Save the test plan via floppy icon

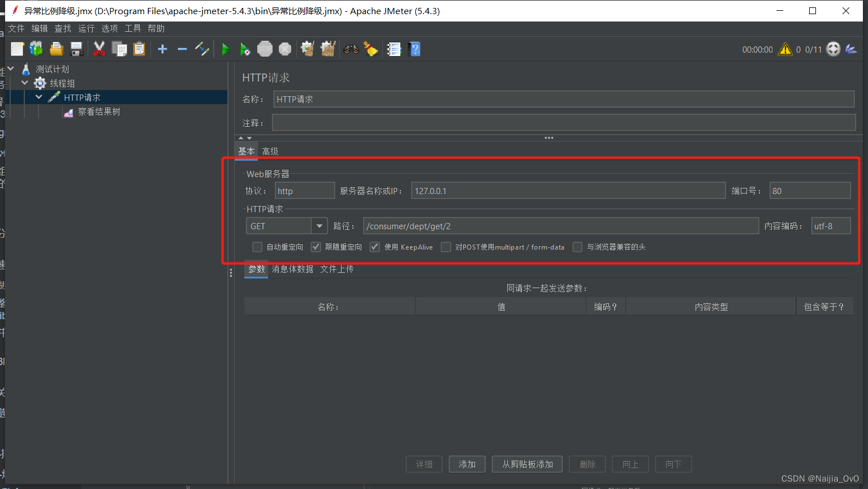tap(76, 49)
